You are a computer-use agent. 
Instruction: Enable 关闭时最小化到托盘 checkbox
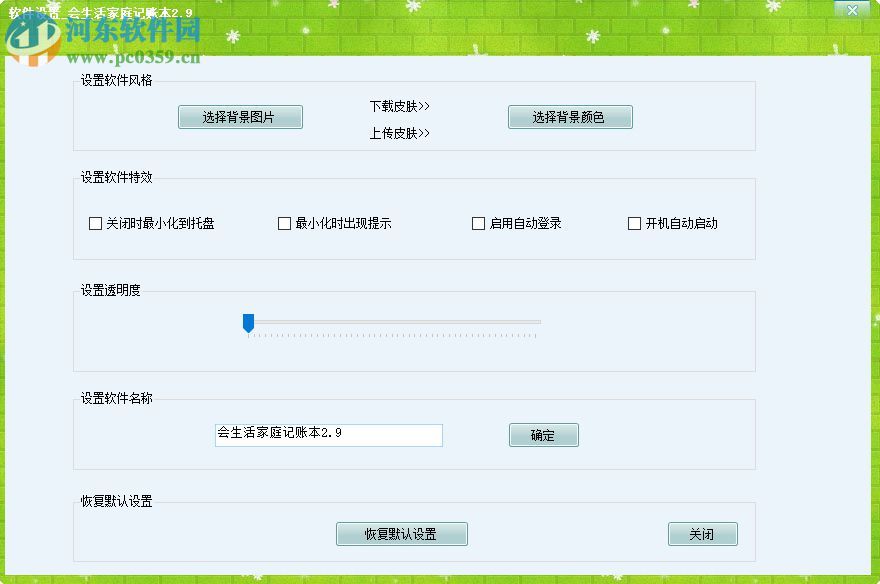tap(95, 223)
